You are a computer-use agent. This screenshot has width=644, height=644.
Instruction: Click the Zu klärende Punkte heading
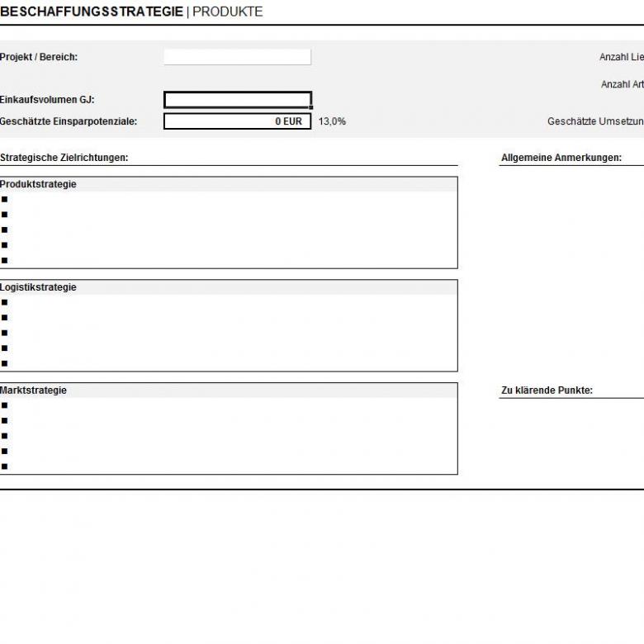point(547,391)
